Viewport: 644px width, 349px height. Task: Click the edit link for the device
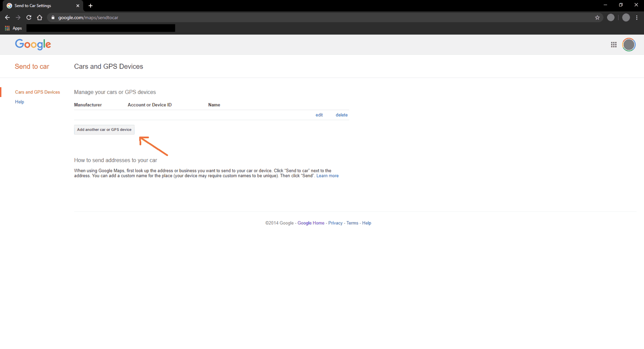coord(319,115)
